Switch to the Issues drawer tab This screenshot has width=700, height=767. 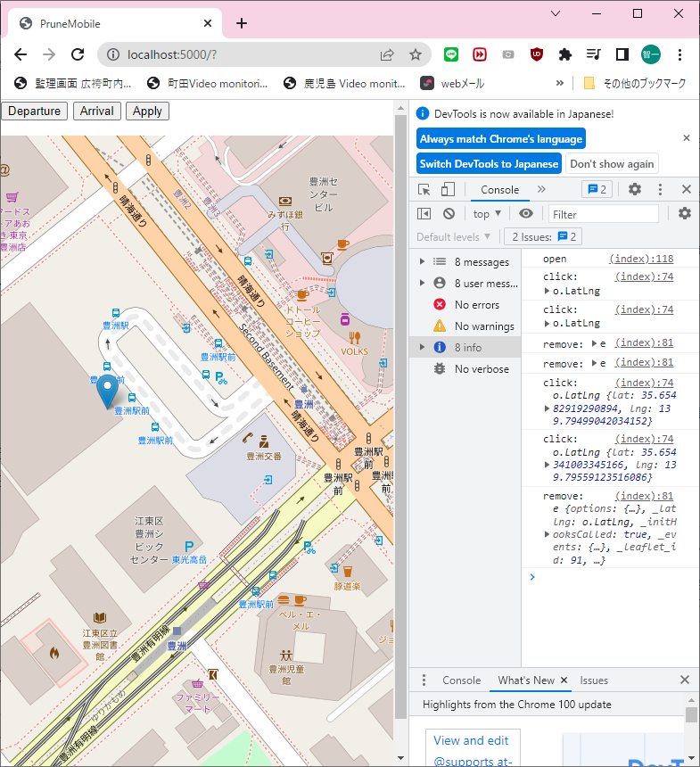(x=594, y=680)
